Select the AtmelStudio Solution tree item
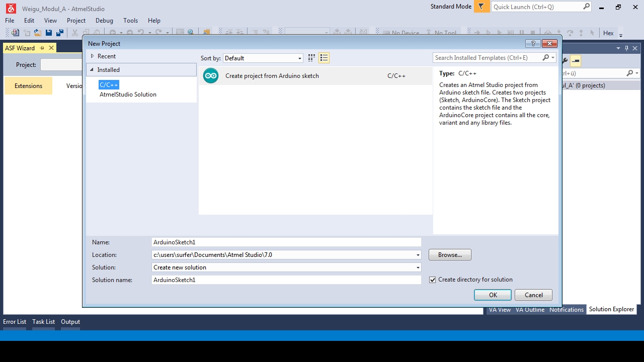Viewport: 644px width, 362px height. tap(128, 95)
